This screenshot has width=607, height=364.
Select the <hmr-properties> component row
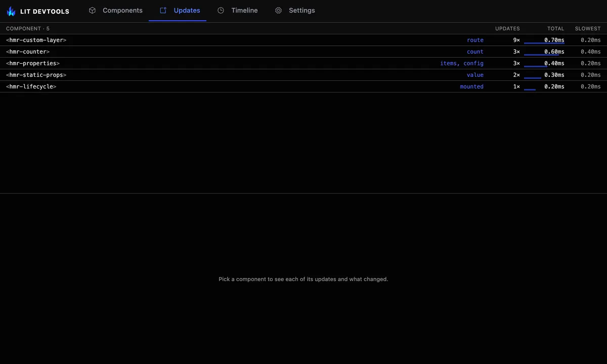point(303,63)
